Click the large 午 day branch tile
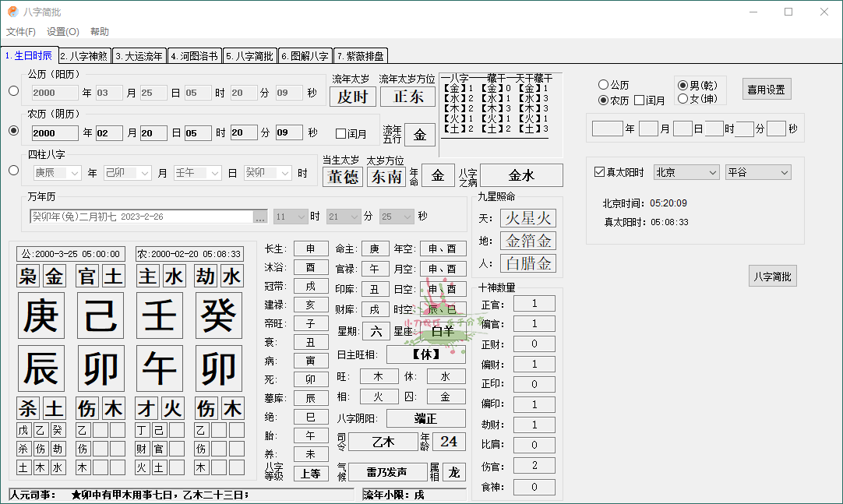The width and height of the screenshot is (843, 504). coord(160,368)
